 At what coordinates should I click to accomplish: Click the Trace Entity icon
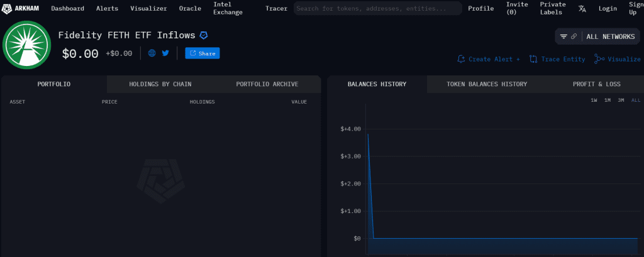(x=533, y=59)
